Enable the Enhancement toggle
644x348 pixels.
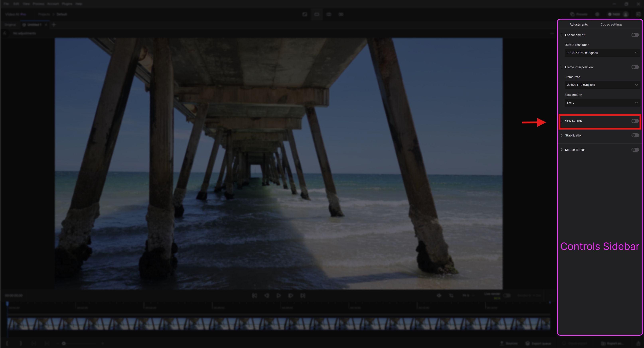click(x=635, y=35)
